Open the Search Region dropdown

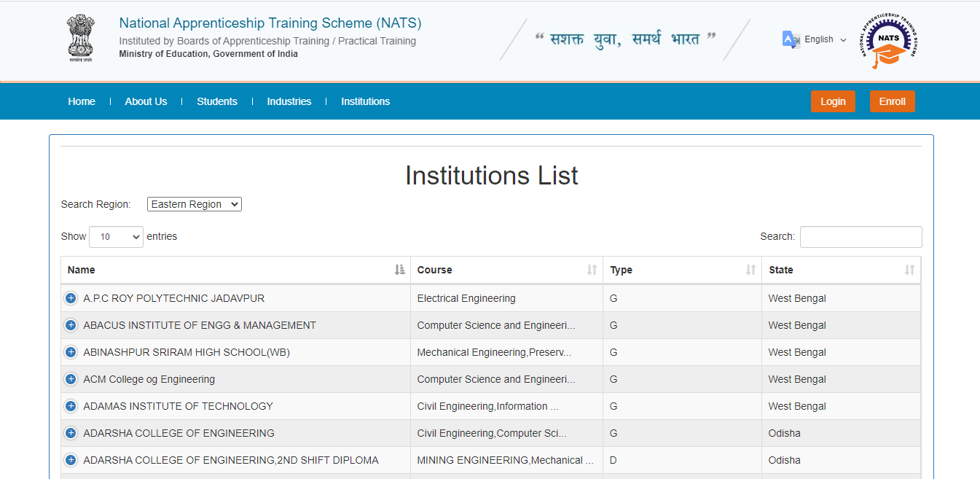195,204
